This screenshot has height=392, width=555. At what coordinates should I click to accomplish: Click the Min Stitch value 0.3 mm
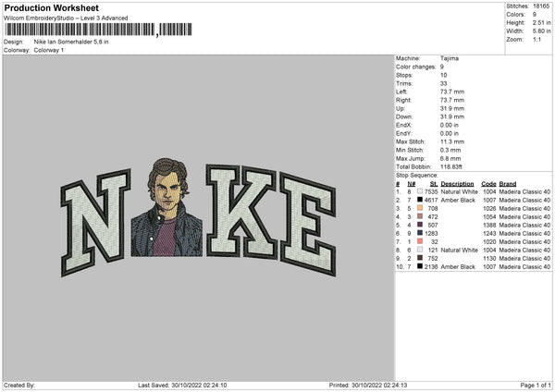(x=450, y=150)
